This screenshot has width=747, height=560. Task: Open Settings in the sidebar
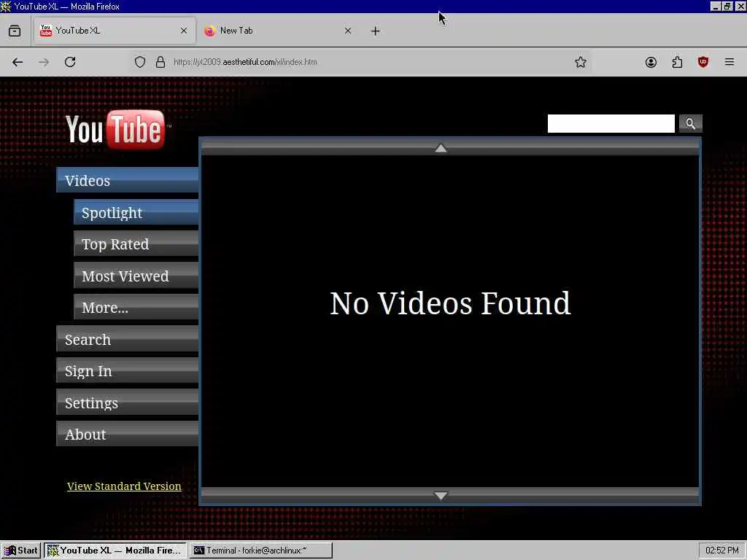[x=127, y=402]
